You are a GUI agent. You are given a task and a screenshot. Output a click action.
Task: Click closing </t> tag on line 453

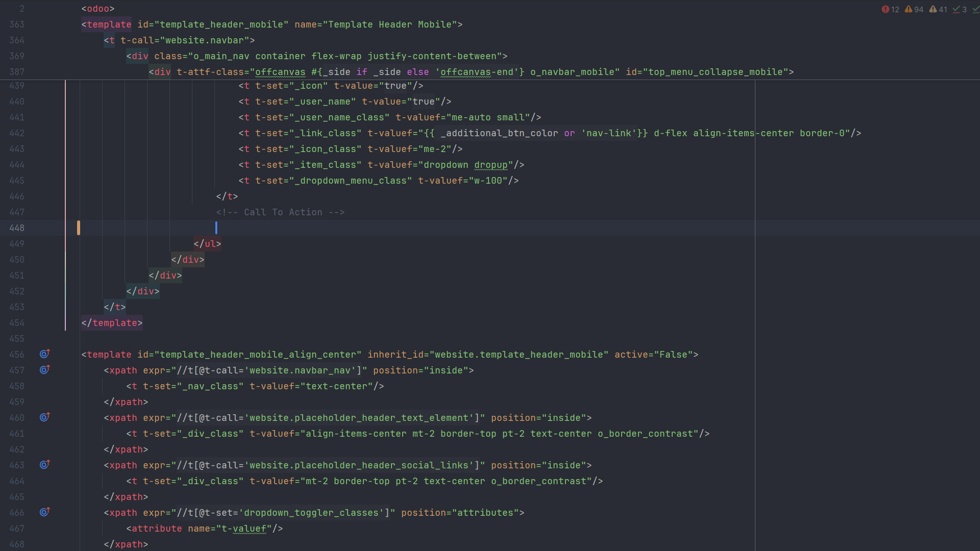[115, 307]
